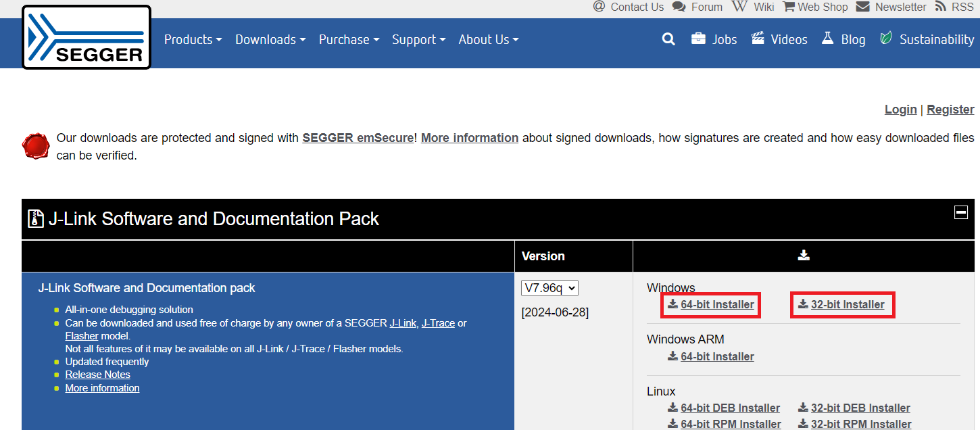Download the Windows 64-bit Installer
The width and height of the screenshot is (980, 430).
717,304
